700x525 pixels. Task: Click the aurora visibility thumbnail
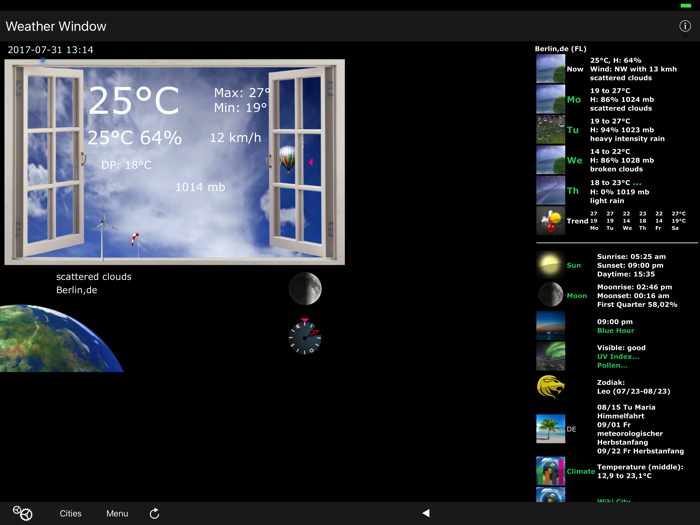(x=550, y=356)
